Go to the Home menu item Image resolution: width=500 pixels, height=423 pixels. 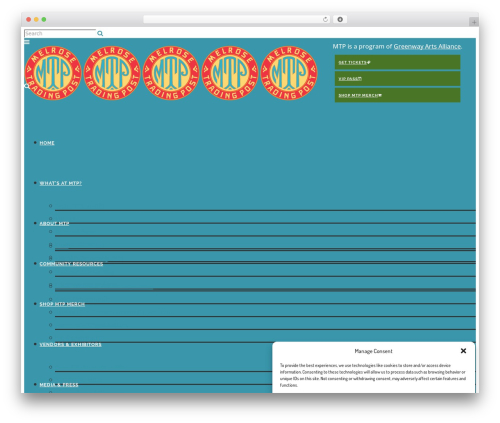(x=47, y=143)
